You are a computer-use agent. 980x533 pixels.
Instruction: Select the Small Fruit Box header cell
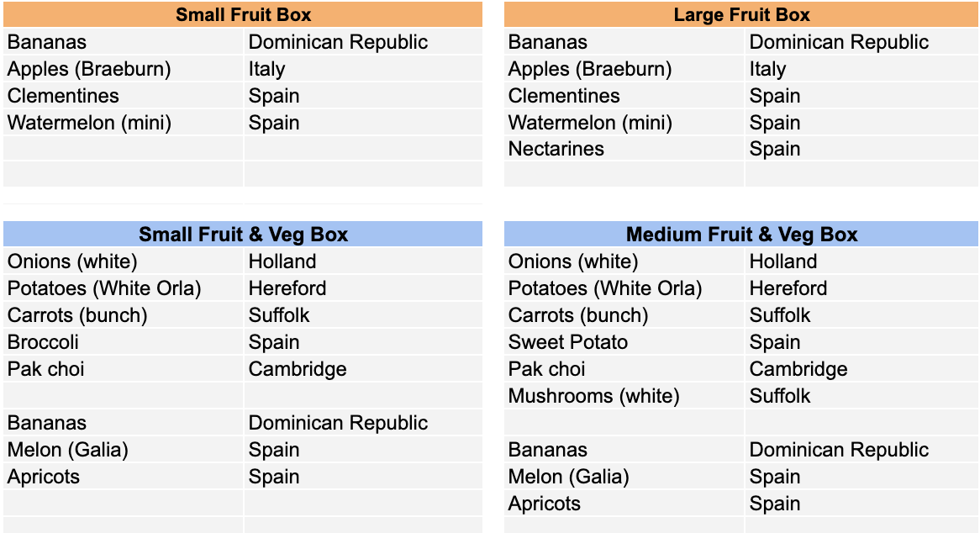tap(243, 14)
